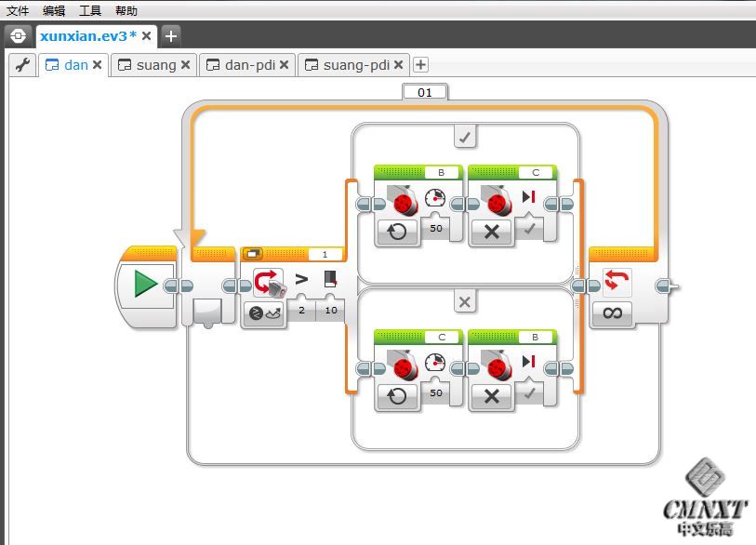Image resolution: width=756 pixels, height=545 pixels.
Task: Toggle brake at end on motor C
Action: 528,228
